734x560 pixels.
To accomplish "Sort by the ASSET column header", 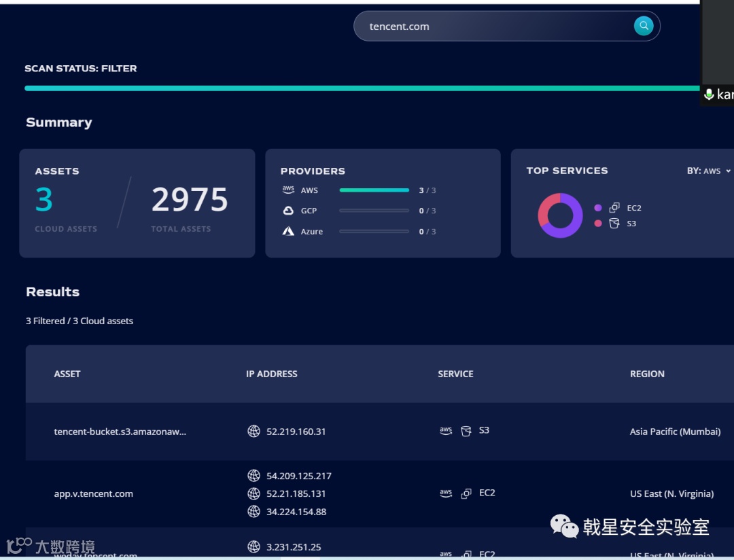I will coord(67,374).
